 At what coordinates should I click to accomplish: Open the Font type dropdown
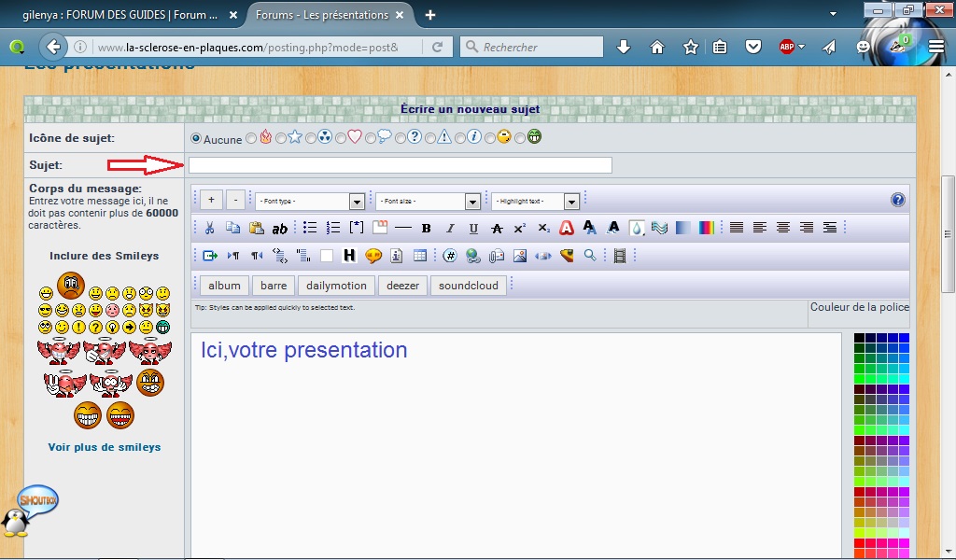pos(310,201)
